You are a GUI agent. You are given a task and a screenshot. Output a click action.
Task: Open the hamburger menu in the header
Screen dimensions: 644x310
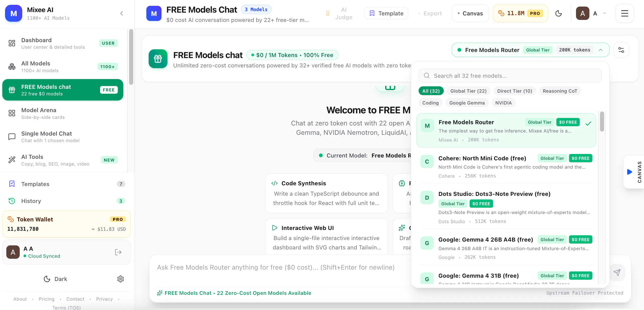click(x=625, y=13)
